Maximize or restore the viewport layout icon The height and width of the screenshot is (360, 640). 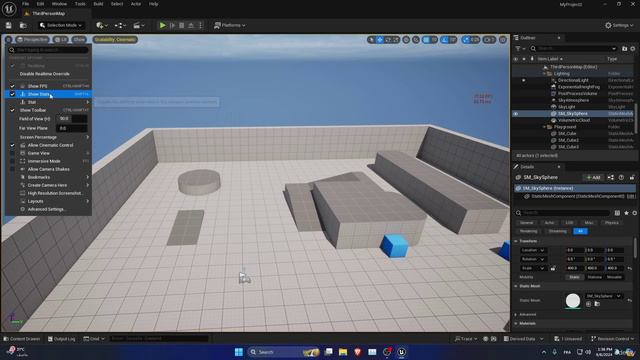click(503, 40)
